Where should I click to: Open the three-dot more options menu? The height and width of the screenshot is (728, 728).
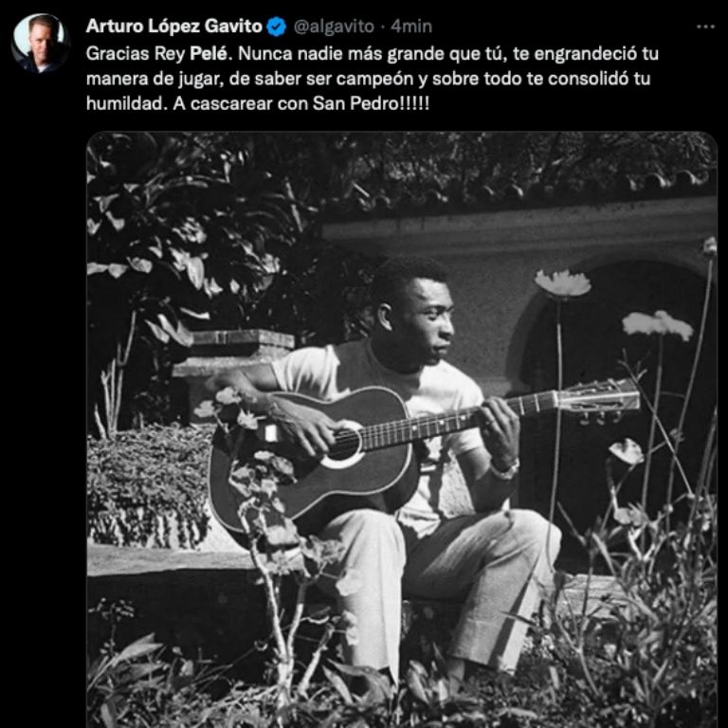tap(705, 27)
